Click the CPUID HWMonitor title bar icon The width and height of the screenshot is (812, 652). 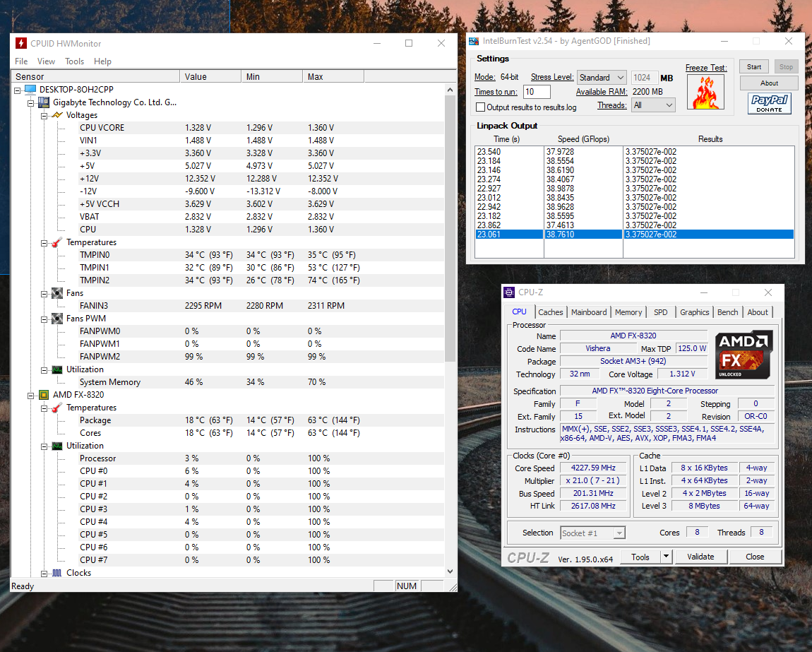click(x=20, y=43)
